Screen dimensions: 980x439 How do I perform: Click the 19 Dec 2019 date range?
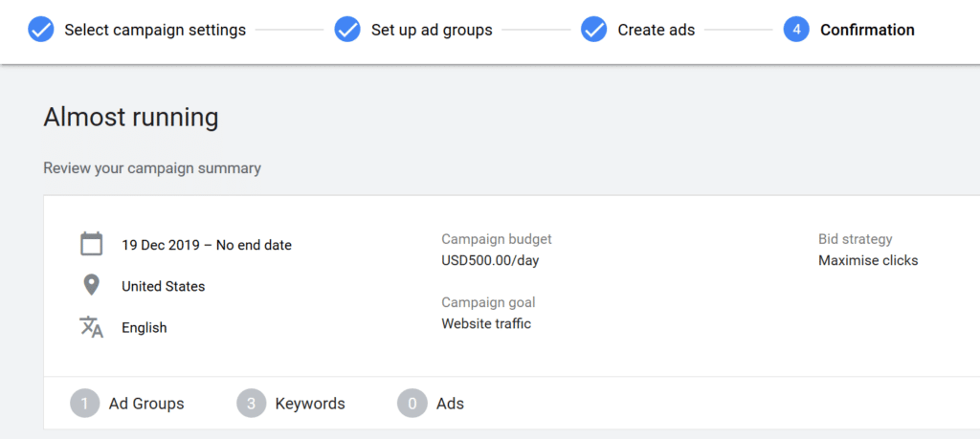coord(207,245)
